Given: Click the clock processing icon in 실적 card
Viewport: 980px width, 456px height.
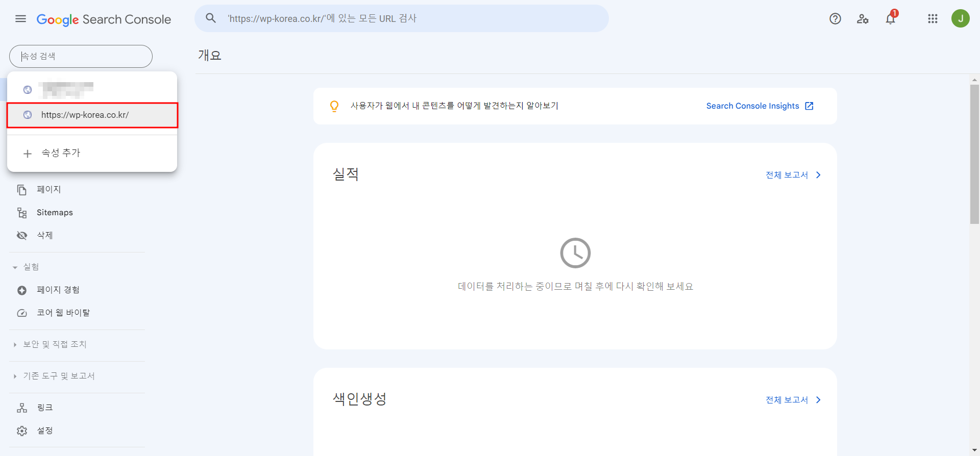Looking at the screenshot, I should click(575, 253).
